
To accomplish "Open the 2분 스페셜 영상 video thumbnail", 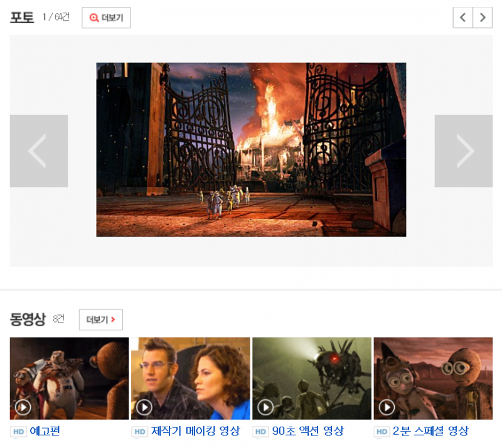I will click(x=433, y=378).
